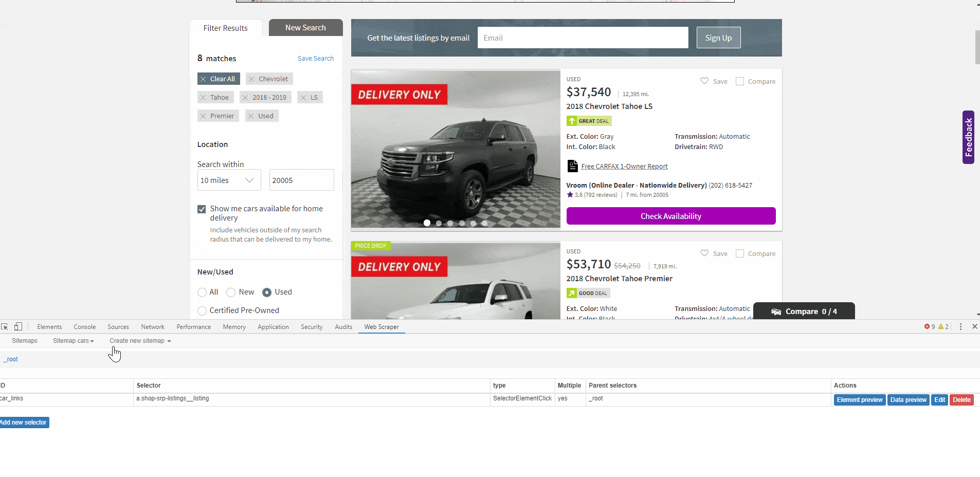
Task: Close the DevTools panel
Action: tap(974, 327)
